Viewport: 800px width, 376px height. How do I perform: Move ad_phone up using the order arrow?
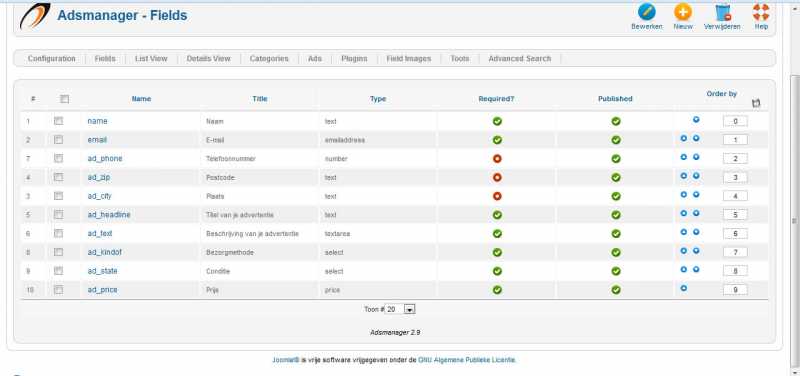(684, 157)
